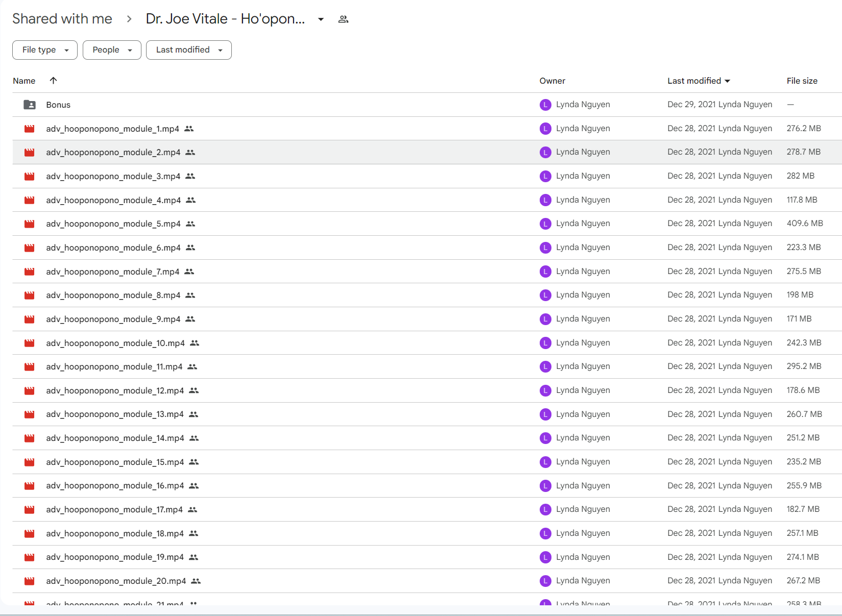Viewport: 842px width, 616px height.
Task: Expand the Dr. Joe Vitale folder dropdown arrow
Action: click(321, 19)
